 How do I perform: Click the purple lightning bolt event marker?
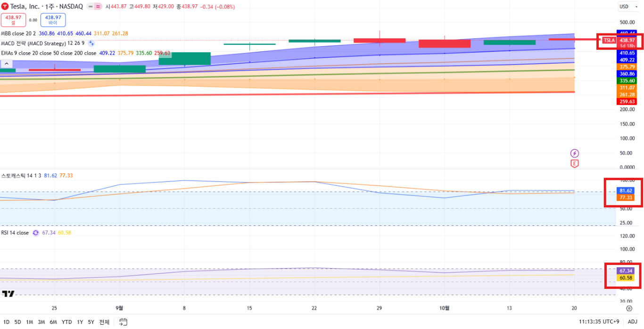click(575, 153)
